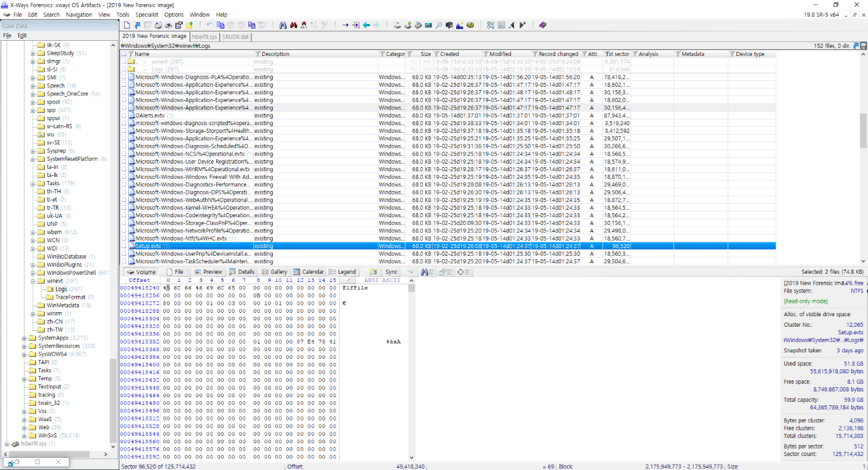Open the Specialist menu
The image size is (868, 470).
coord(146,15)
